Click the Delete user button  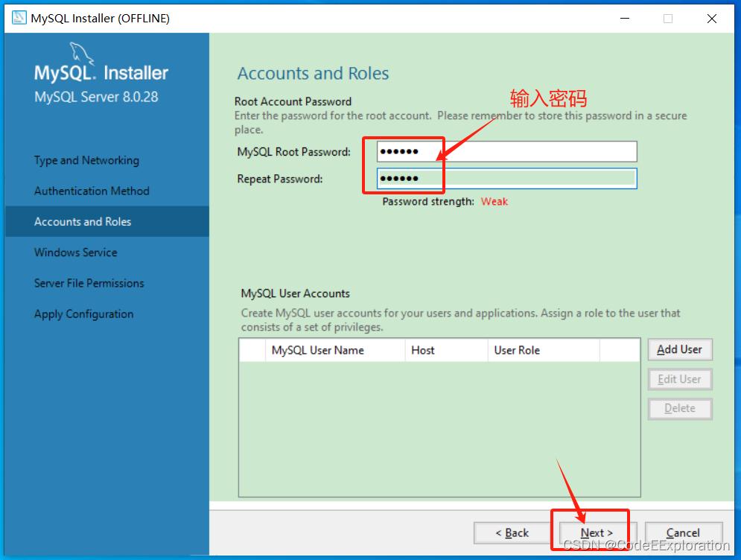(680, 408)
